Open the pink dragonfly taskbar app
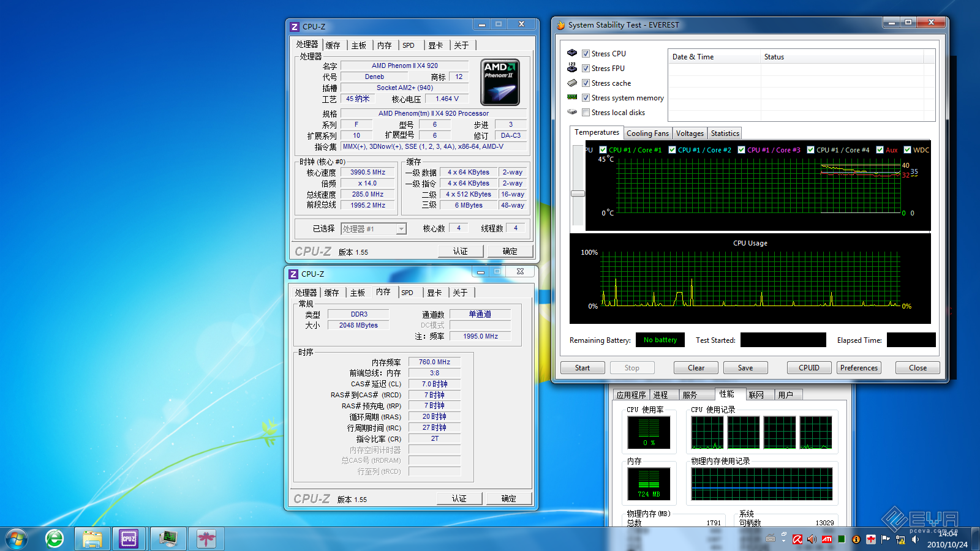Image resolution: width=980 pixels, height=551 pixels. pyautogui.click(x=206, y=539)
